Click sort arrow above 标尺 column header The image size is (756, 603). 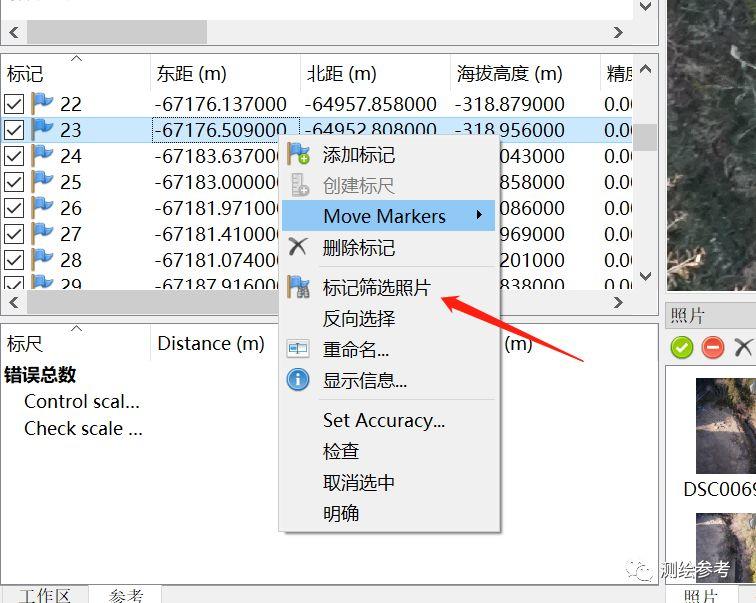tap(76, 329)
